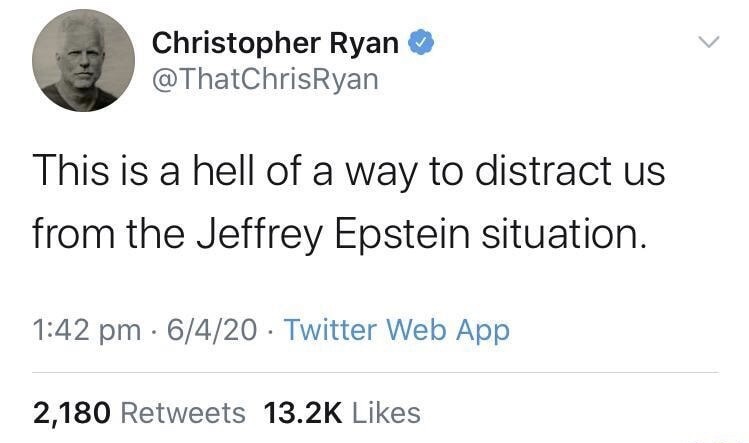749x443 pixels.
Task: Click the word "Epstein" in the tweet
Action: tap(402, 234)
